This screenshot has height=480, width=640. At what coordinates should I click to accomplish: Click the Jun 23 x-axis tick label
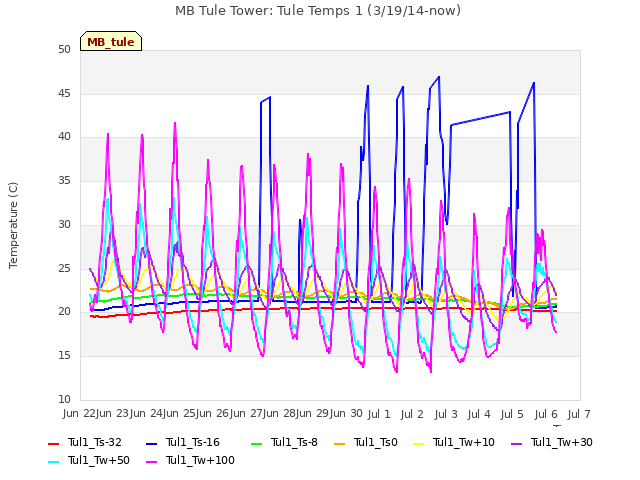point(113,414)
